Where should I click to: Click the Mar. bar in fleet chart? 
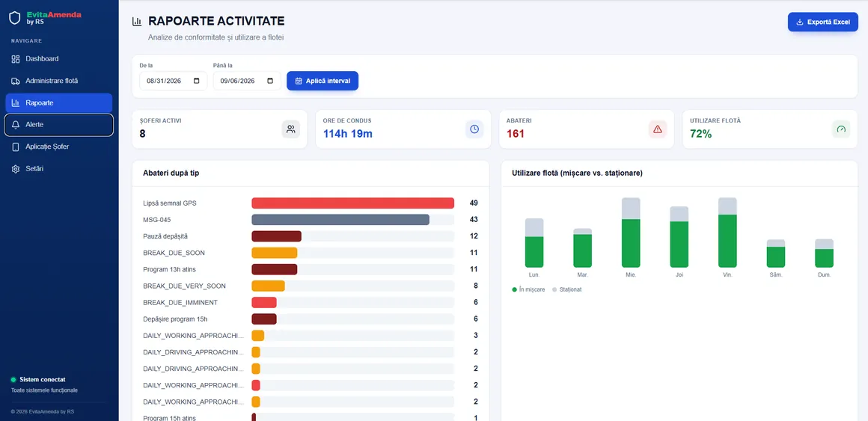point(582,248)
